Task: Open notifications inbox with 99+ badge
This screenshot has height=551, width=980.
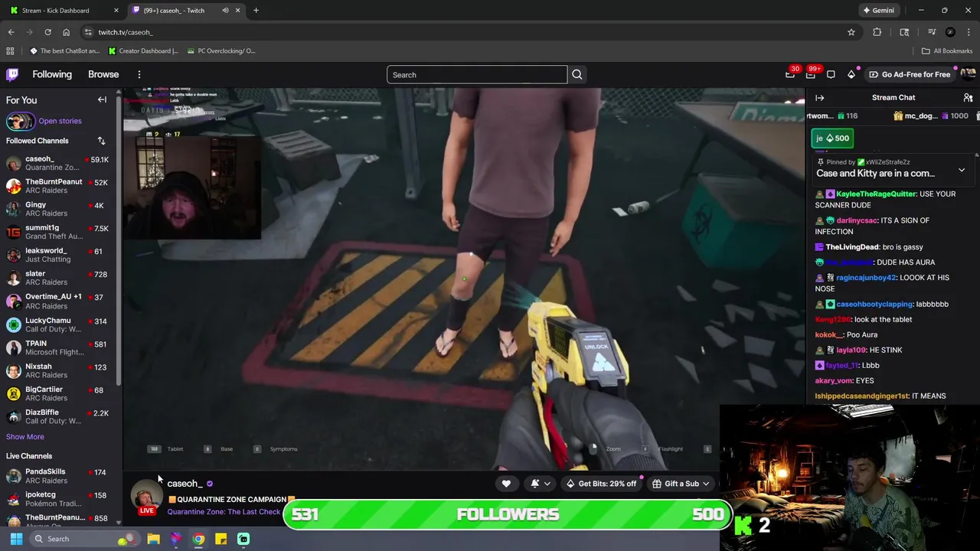Action: (x=811, y=74)
